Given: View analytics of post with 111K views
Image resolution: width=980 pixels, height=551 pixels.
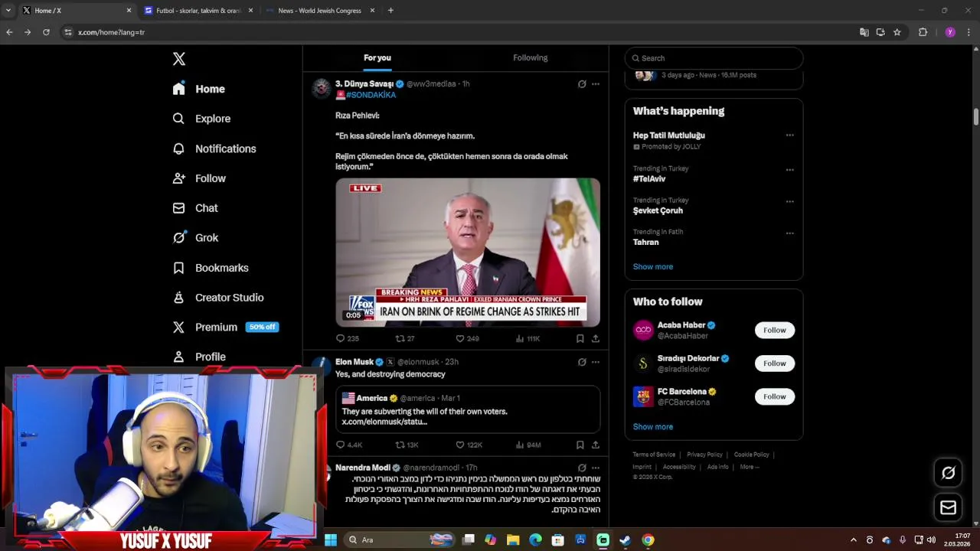Looking at the screenshot, I should [x=528, y=338].
